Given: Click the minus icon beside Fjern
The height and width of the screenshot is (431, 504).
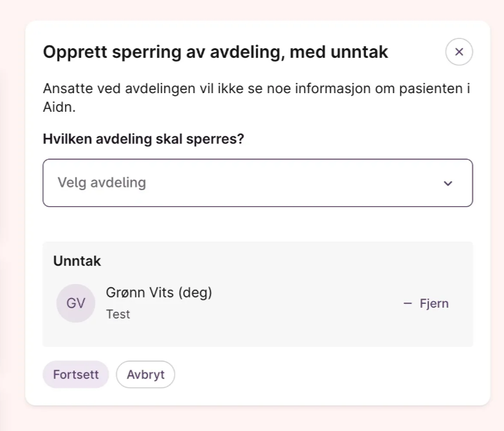Looking at the screenshot, I should [407, 304].
